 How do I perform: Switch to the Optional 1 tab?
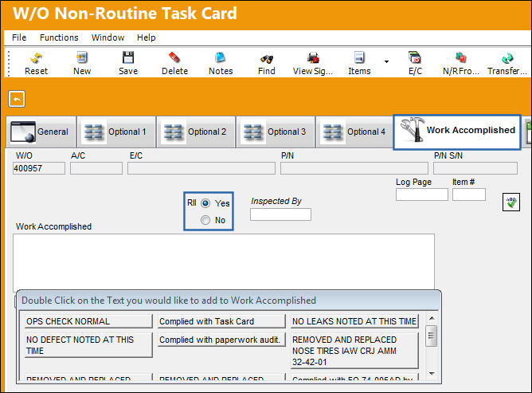pos(116,132)
